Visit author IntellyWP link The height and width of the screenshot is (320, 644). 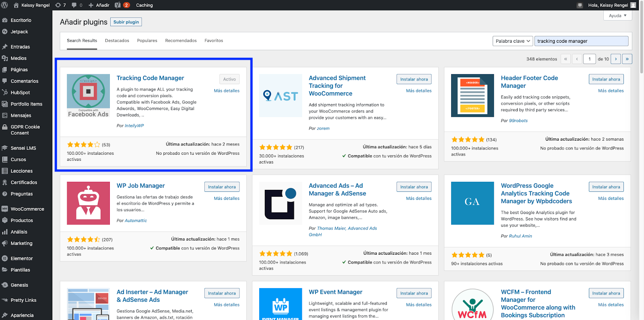point(134,126)
